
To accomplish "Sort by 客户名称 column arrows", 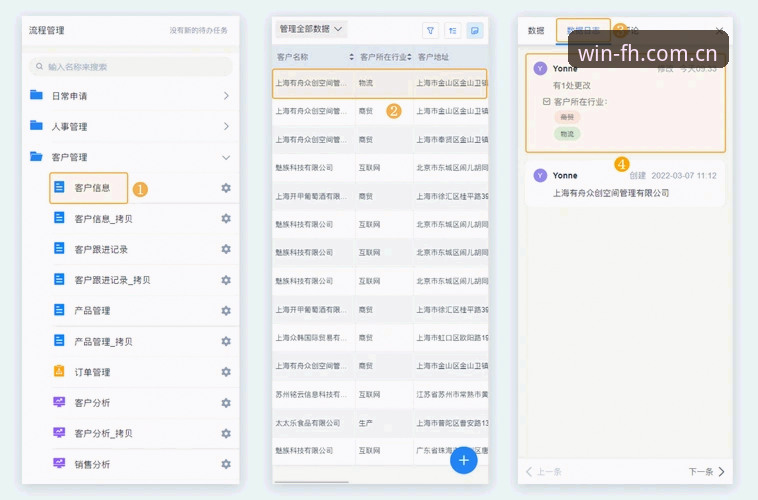I will (x=351, y=57).
